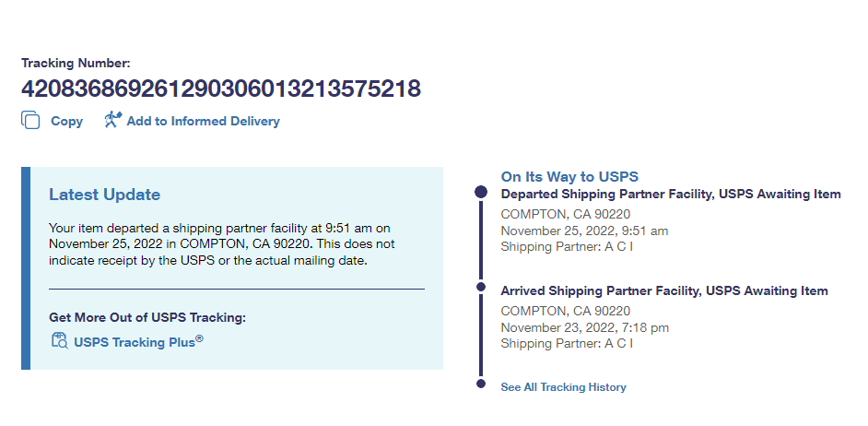Click the Latest Update description paragraph
868x426 pixels.
coord(221,243)
